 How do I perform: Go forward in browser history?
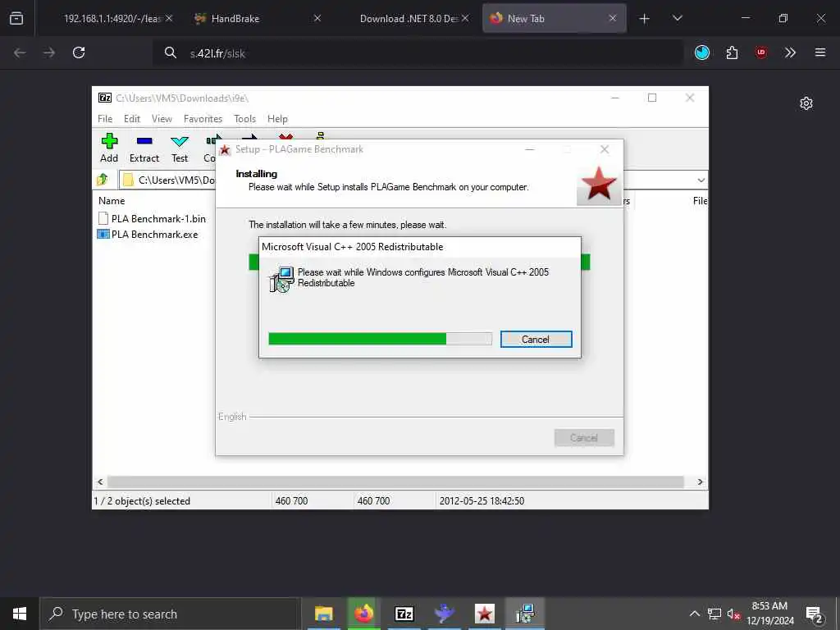(x=48, y=52)
